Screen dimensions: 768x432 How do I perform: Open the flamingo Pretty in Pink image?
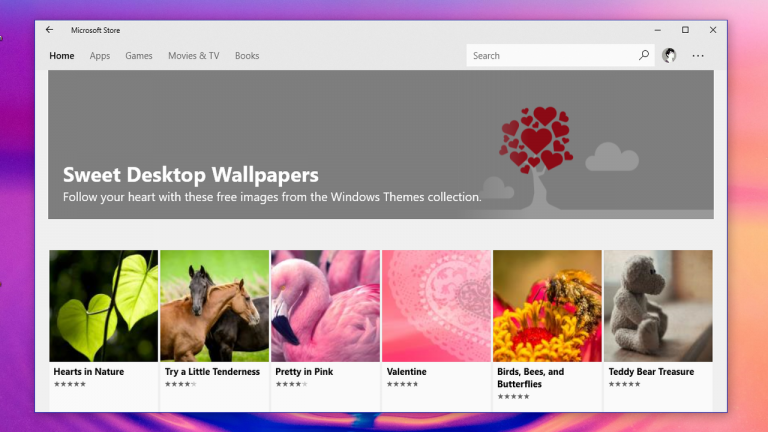click(325, 306)
